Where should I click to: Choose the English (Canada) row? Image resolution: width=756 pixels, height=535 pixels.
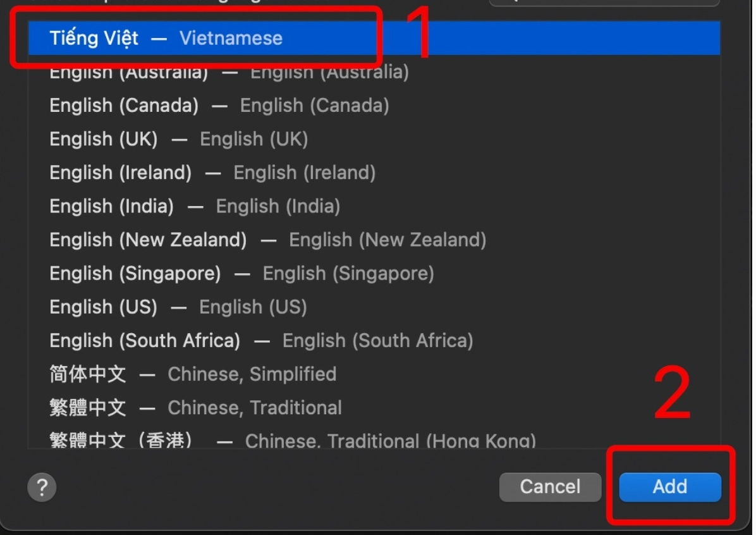(124, 106)
